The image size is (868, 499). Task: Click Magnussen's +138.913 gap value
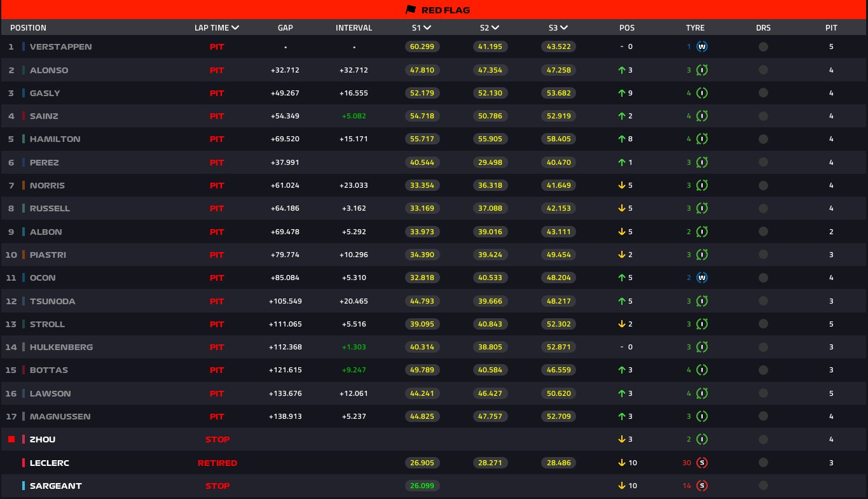286,416
